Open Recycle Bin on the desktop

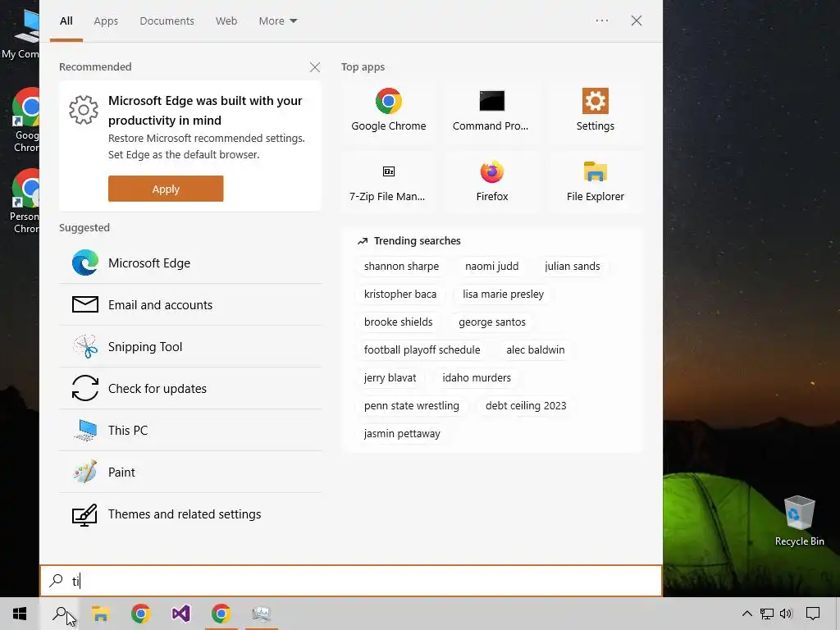coord(799,521)
